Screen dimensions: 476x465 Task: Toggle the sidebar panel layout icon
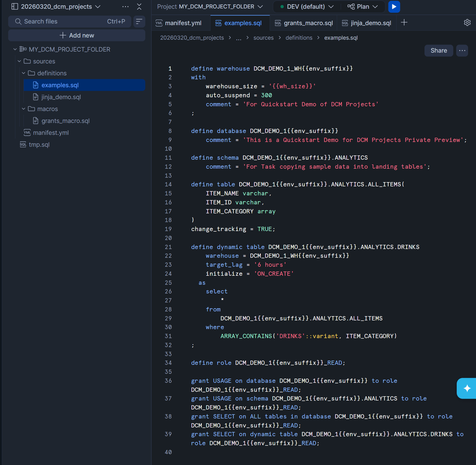15,7
